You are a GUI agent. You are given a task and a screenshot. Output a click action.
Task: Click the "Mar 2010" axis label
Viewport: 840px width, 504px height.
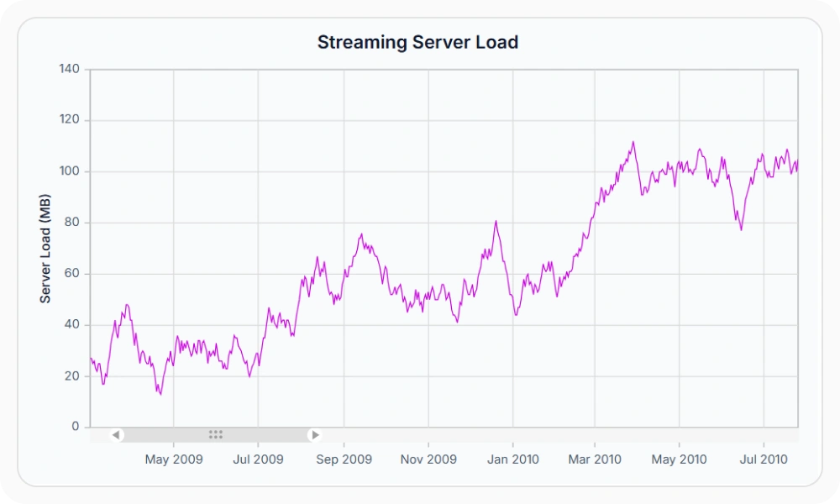point(595,459)
